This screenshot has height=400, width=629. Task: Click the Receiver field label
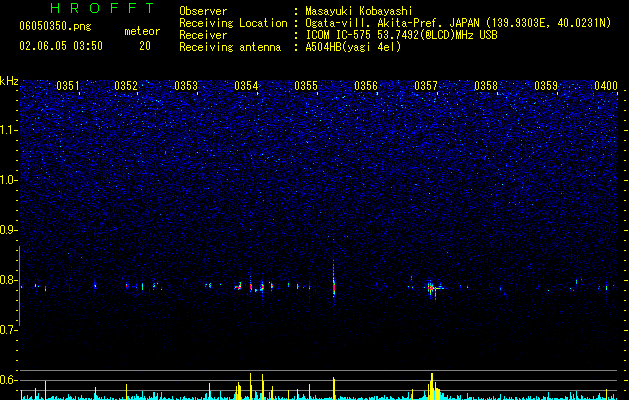click(x=203, y=35)
